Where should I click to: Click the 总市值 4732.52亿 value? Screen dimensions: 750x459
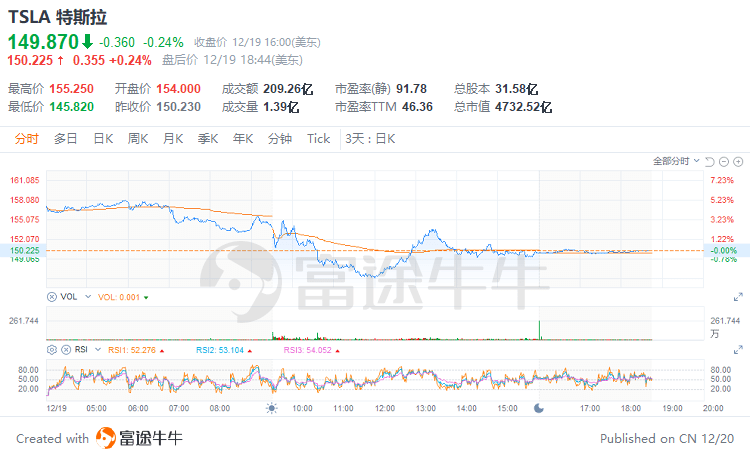tap(523, 107)
